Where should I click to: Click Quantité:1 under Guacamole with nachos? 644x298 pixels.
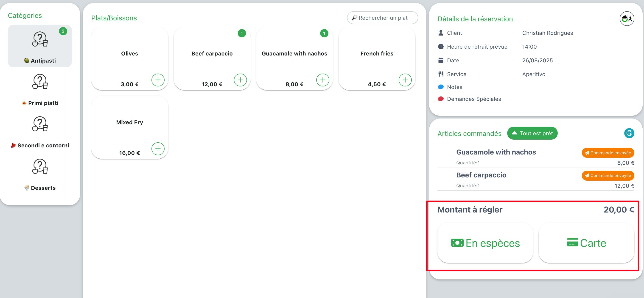pos(468,163)
